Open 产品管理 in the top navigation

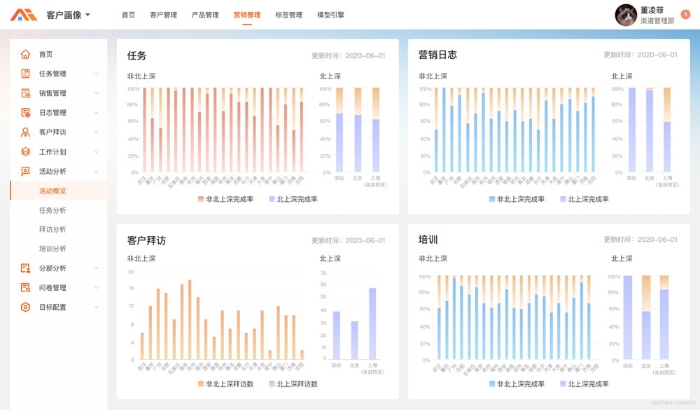click(x=205, y=15)
